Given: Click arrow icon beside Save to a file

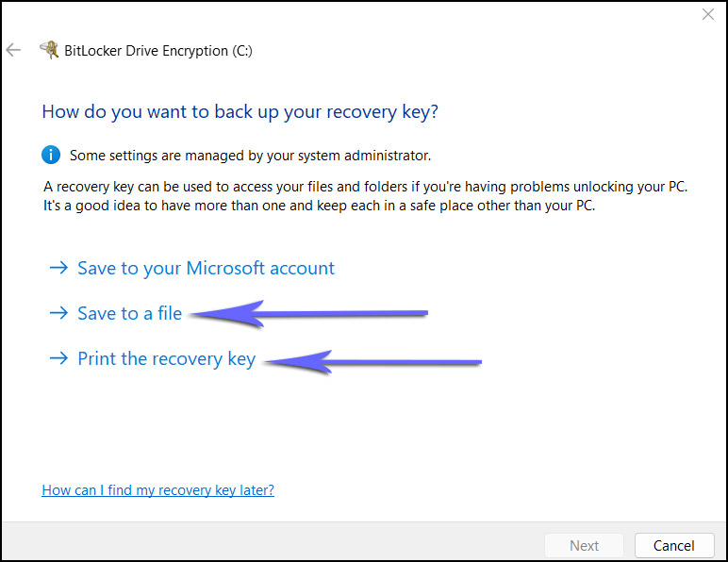Looking at the screenshot, I should (58, 314).
